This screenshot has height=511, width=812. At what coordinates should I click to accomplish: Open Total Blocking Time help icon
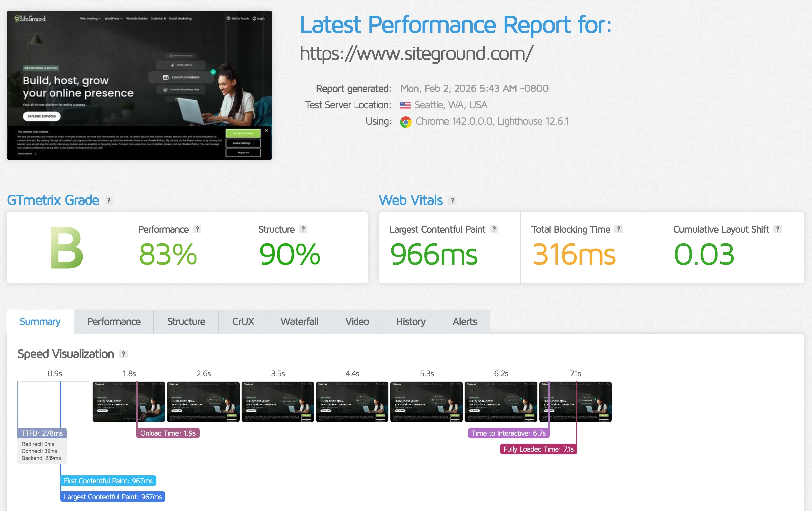click(619, 229)
